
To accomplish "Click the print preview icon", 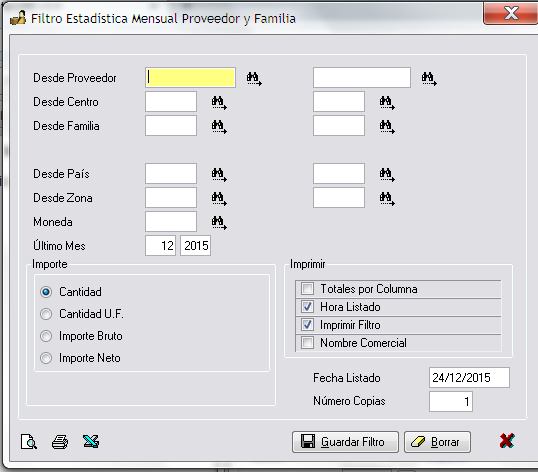I will (29, 441).
